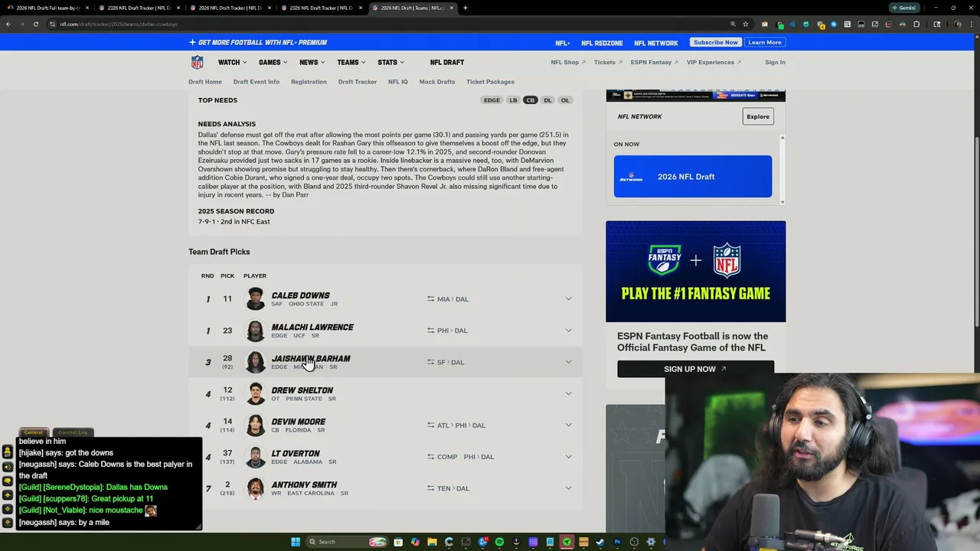Open the TEAMS dropdown menu
Viewport: 980px width, 551px height.
(351, 62)
